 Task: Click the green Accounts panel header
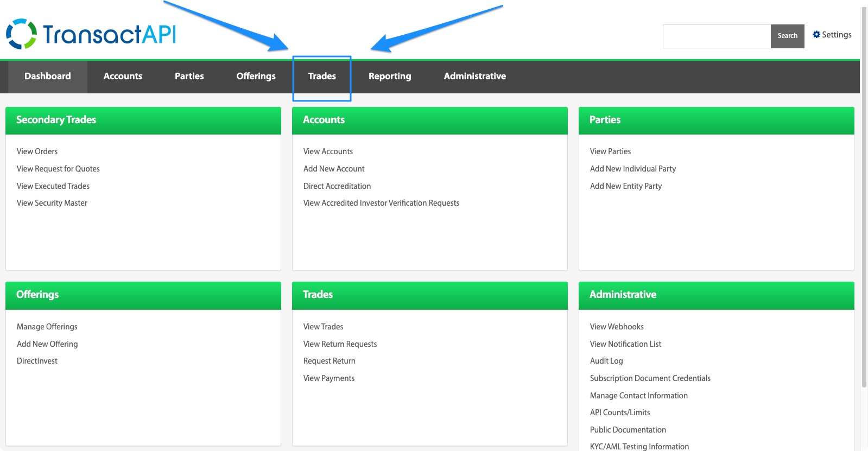point(430,120)
